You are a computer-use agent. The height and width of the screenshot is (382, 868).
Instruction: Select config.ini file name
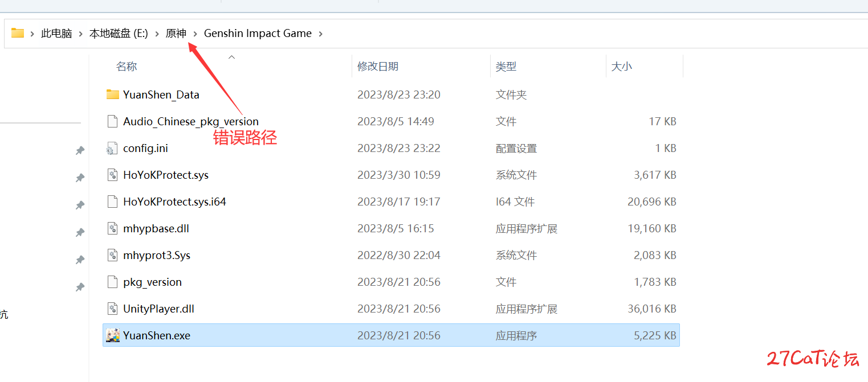click(x=145, y=149)
